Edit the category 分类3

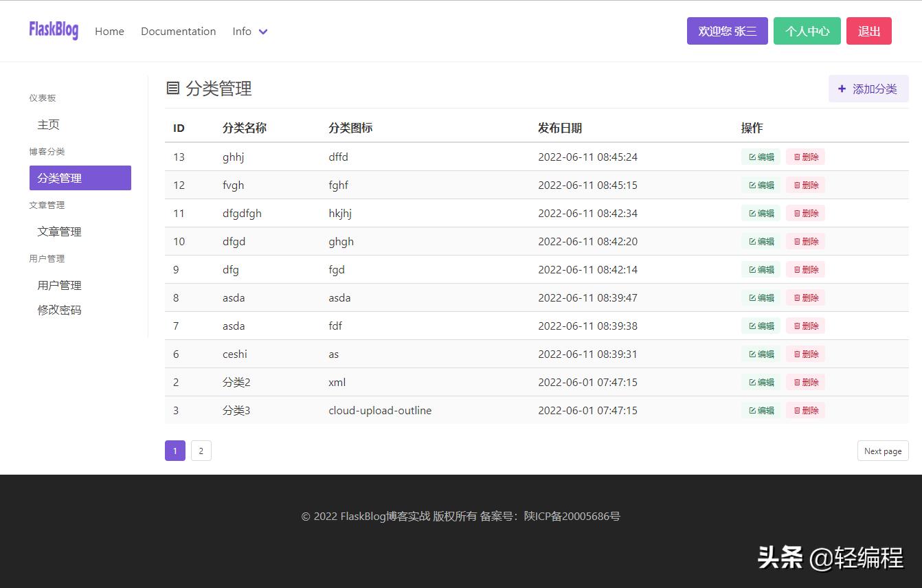pos(761,410)
